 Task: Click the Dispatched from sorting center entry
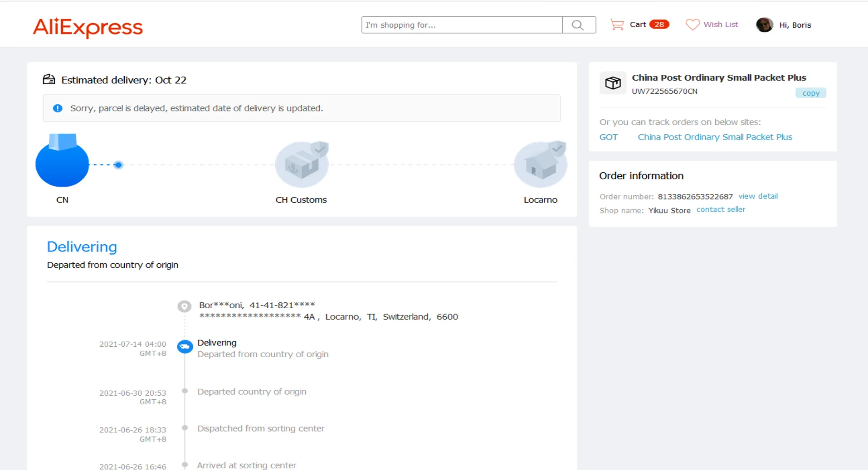[261, 428]
